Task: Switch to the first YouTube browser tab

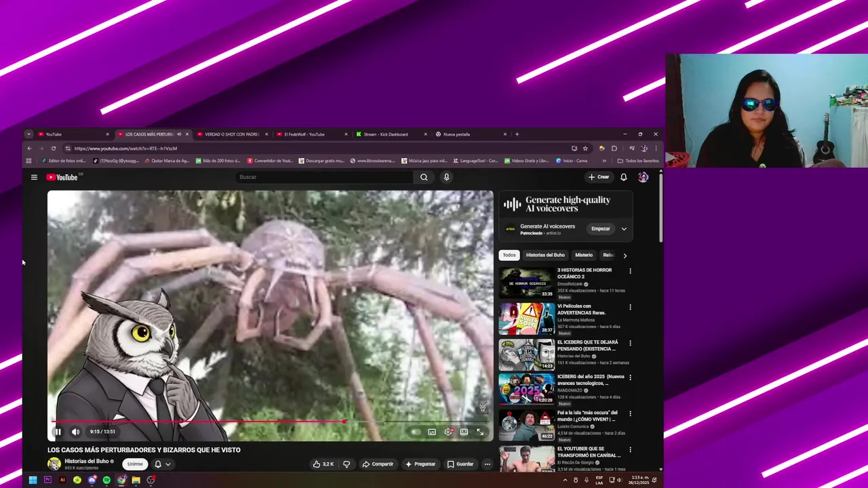Action: point(73,134)
